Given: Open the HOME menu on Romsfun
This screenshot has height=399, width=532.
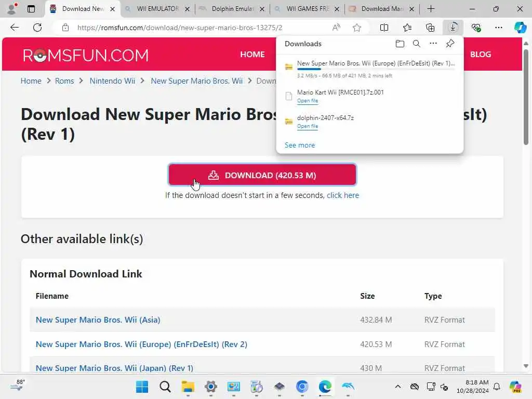Looking at the screenshot, I should tap(252, 54).
